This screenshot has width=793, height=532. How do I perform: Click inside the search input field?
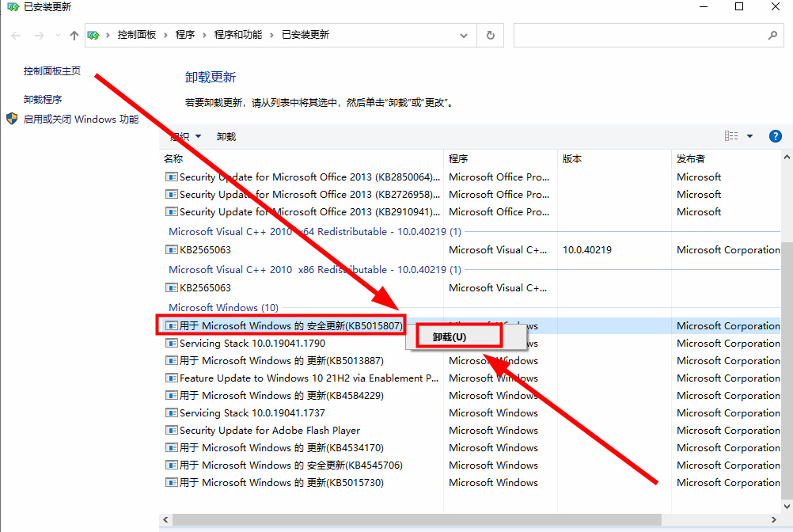633,35
